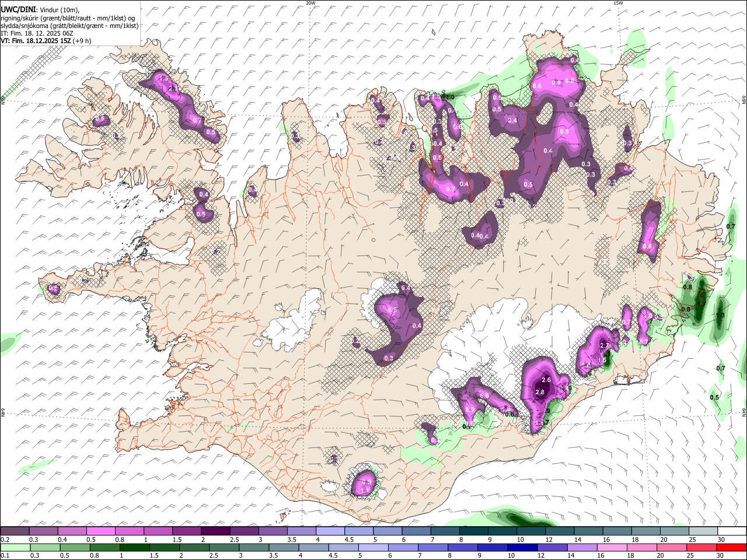747x560 pixels.
Task: Click the 2.1 value over the Westfjords
Action: (x=173, y=88)
